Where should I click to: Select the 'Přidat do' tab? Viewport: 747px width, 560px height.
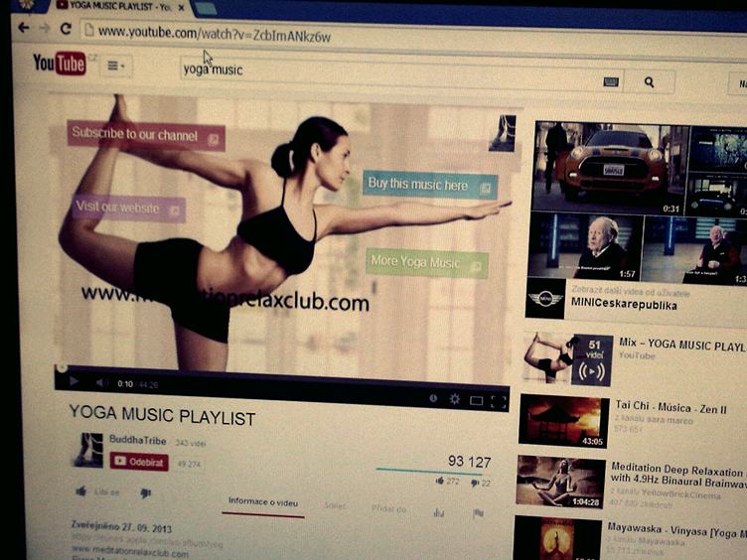click(388, 509)
